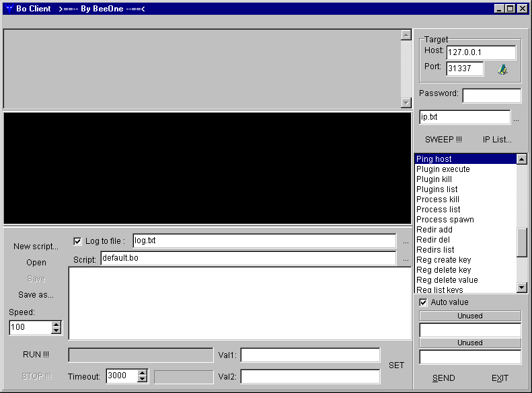Click the browse dots beside default.bo
Screen dimensions: 532x393
(406, 259)
